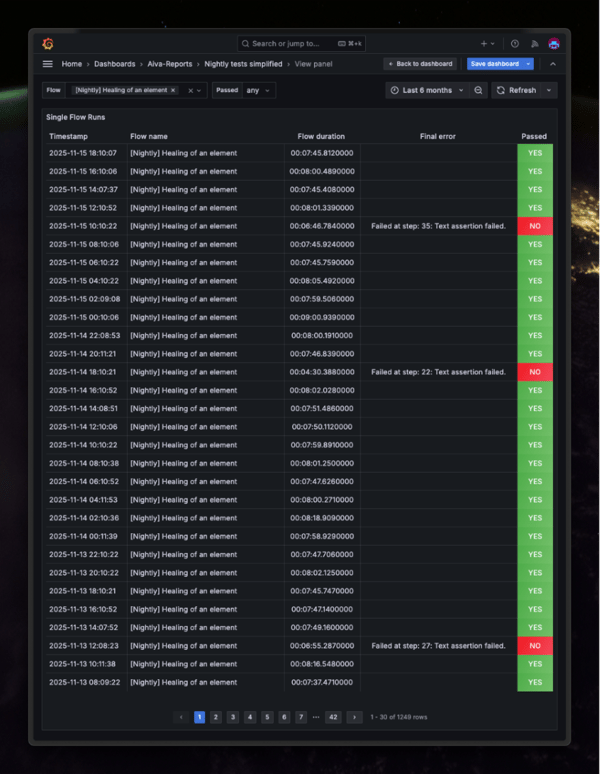Viewport: 600px width, 774px height.
Task: Go to Nightly tests simplified breadcrumb
Action: click(x=243, y=64)
